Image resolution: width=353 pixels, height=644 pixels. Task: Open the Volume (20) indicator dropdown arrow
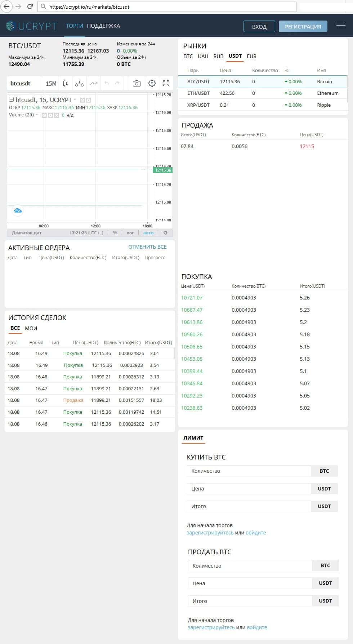pos(37,115)
